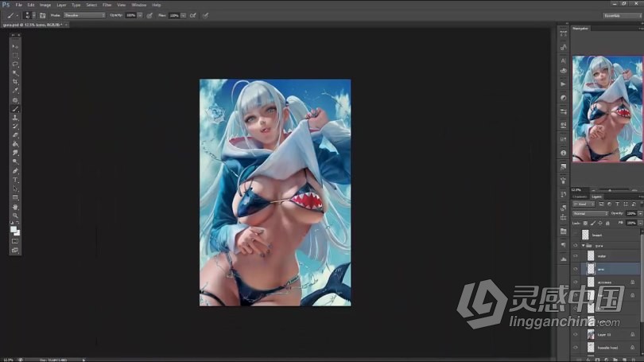Open the Brush Preset picker
The width and height of the screenshot is (644, 362).
[x=28, y=16]
